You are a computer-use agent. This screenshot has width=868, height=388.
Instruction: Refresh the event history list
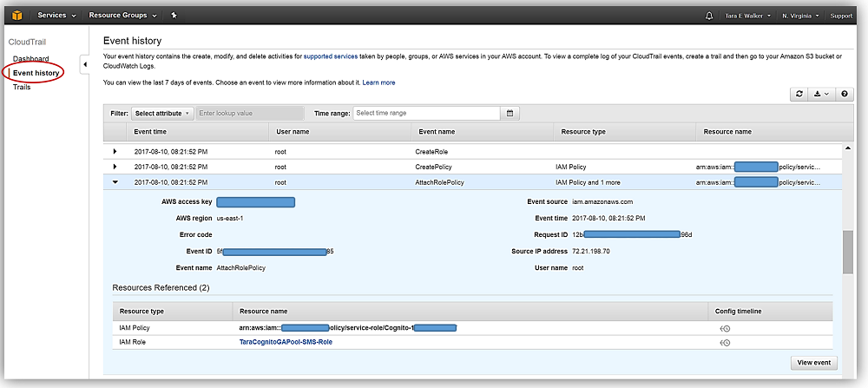pyautogui.click(x=799, y=94)
